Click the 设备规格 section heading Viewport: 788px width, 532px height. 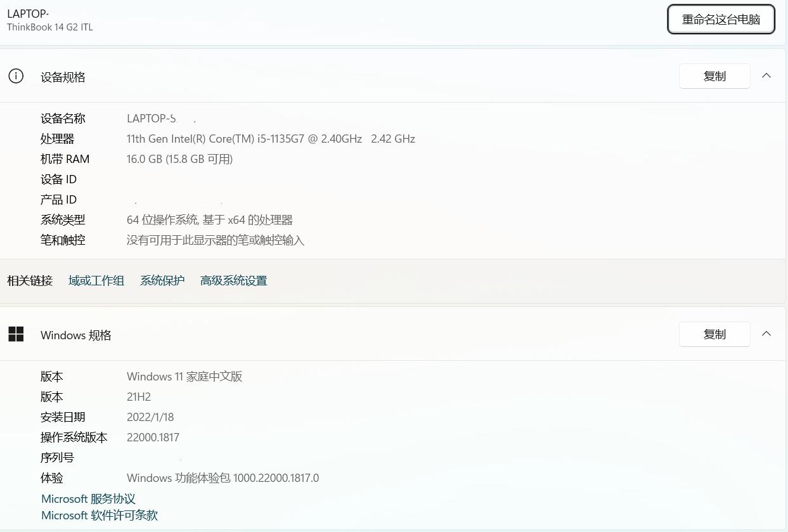click(x=63, y=77)
